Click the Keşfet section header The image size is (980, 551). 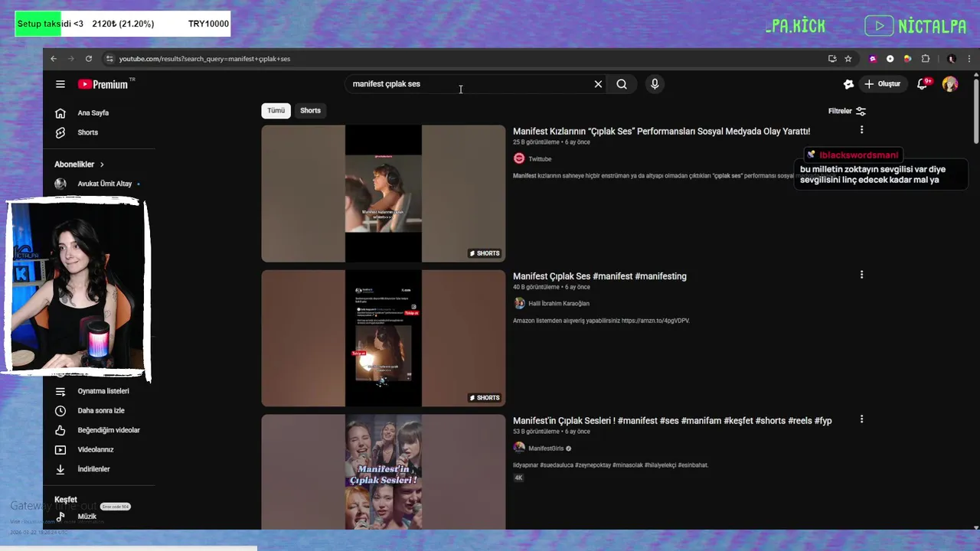(66, 500)
